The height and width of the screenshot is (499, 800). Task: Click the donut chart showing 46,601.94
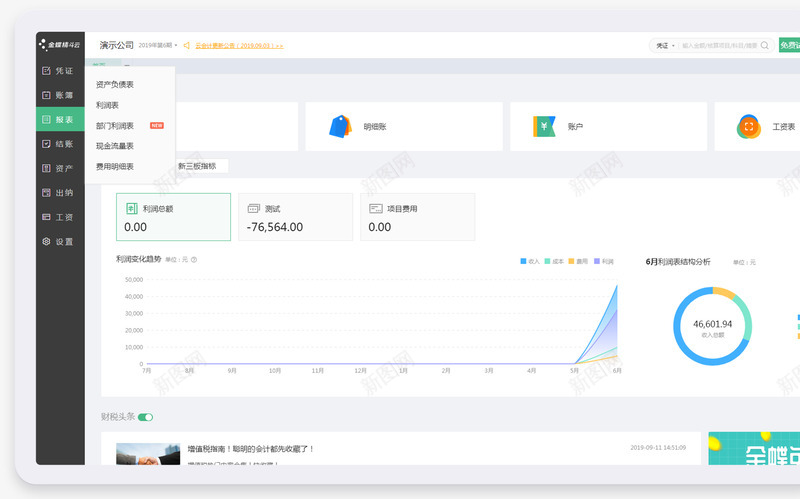(x=712, y=326)
